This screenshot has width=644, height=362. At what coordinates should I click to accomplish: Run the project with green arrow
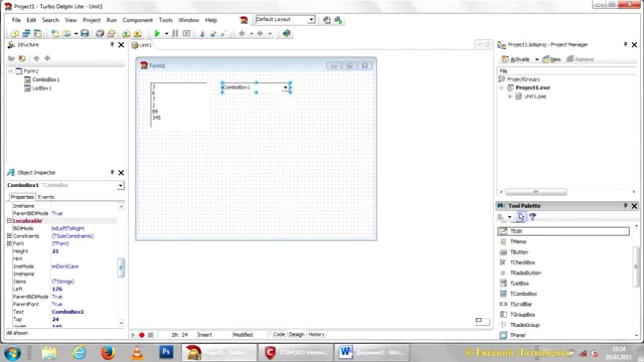click(x=157, y=34)
